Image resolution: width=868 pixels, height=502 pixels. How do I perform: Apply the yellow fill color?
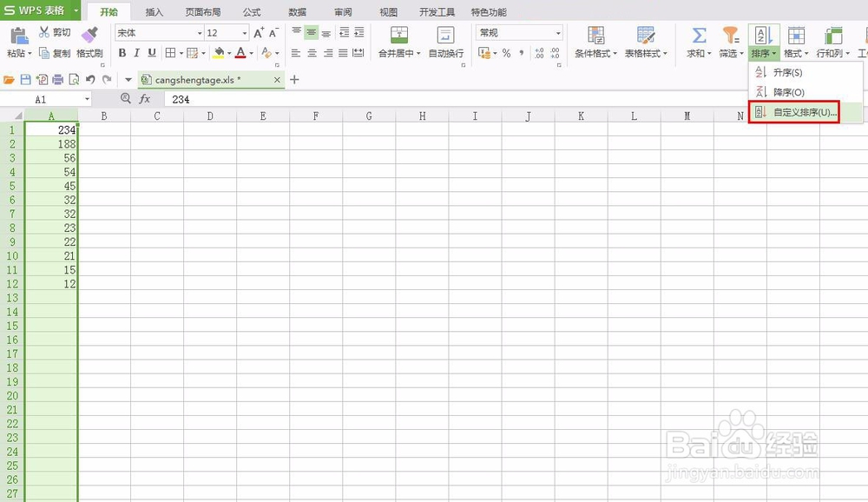pyautogui.click(x=220, y=53)
